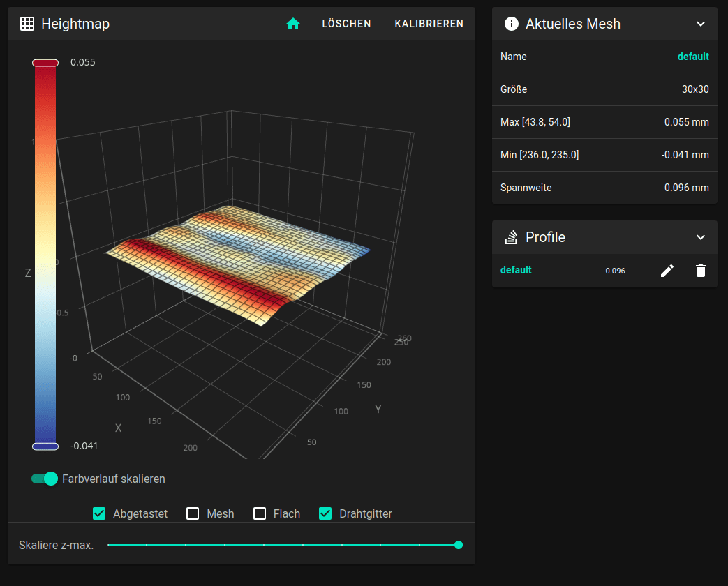The height and width of the screenshot is (586, 728).
Task: Click the Skaliere z-max slider handle
Action: coord(459,545)
